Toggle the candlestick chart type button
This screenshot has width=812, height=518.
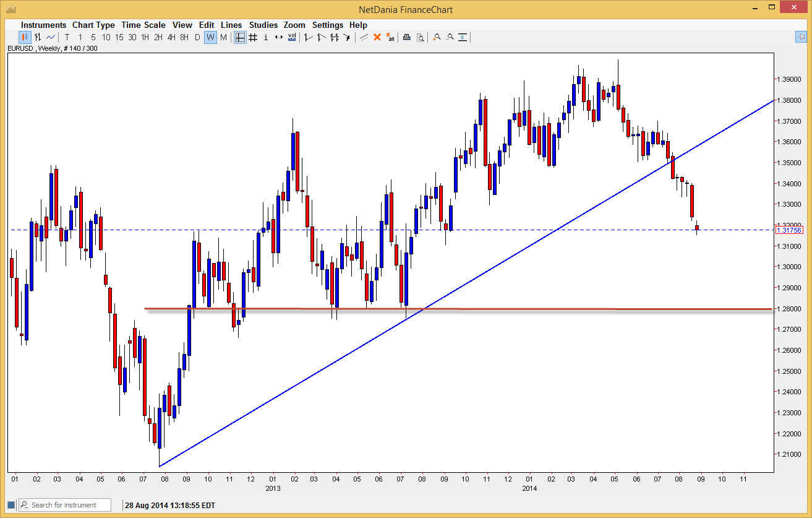(24, 37)
